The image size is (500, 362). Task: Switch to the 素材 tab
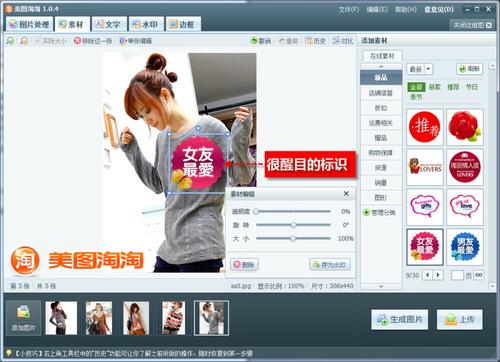[72, 24]
